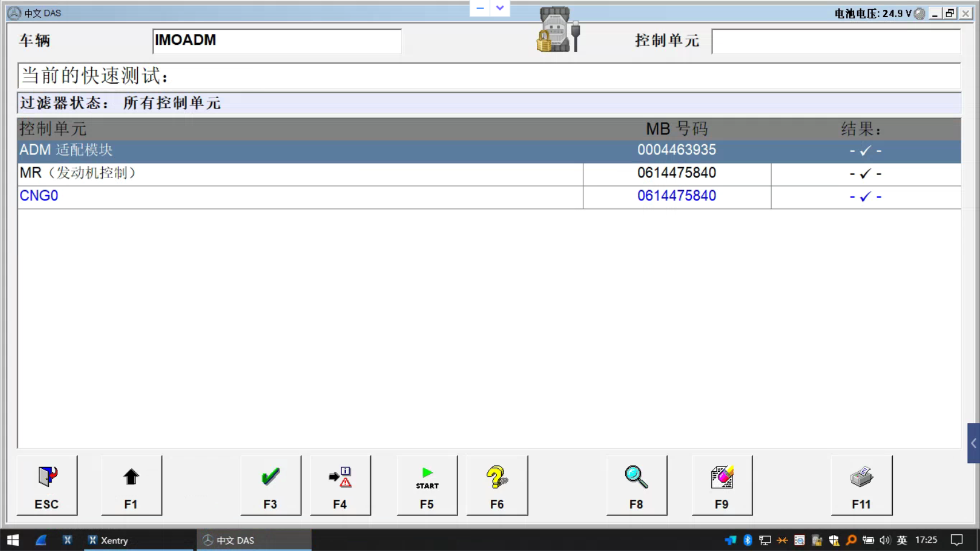
Task: Open the Bluetooth tray icon
Action: click(x=747, y=540)
